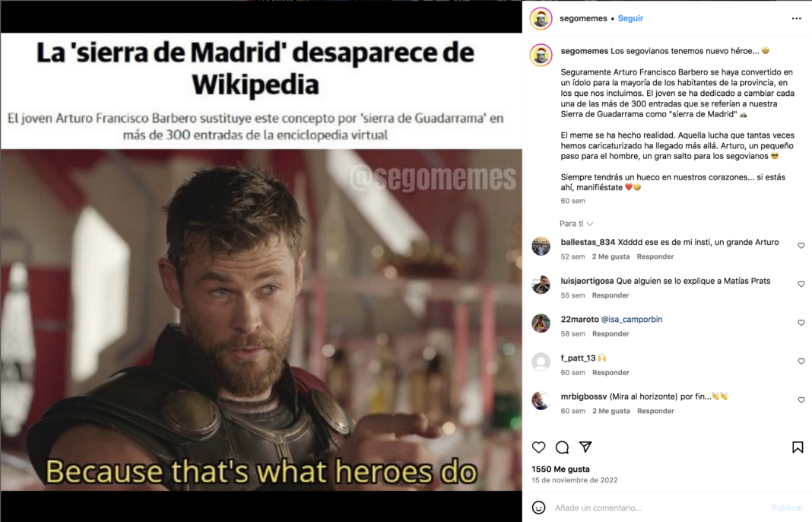Open ballestas_834's profile picture
This screenshot has width=812, height=522.
coord(541,247)
